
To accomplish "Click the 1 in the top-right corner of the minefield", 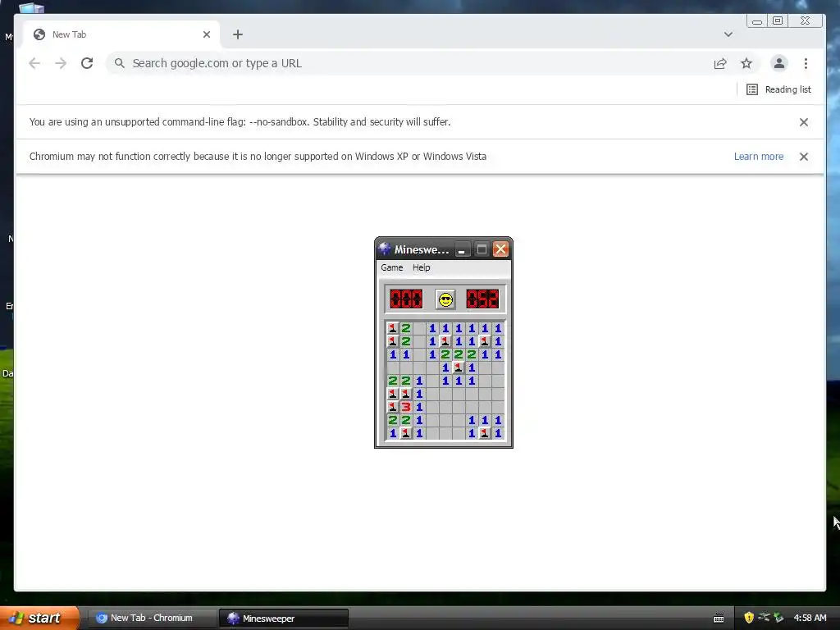I will pyautogui.click(x=498, y=328).
